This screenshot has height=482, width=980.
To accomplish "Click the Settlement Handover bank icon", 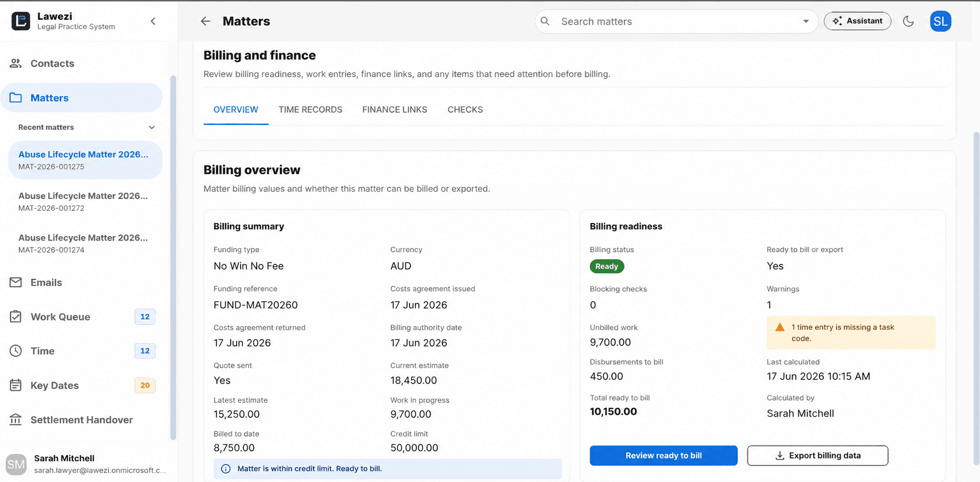I will point(16,420).
